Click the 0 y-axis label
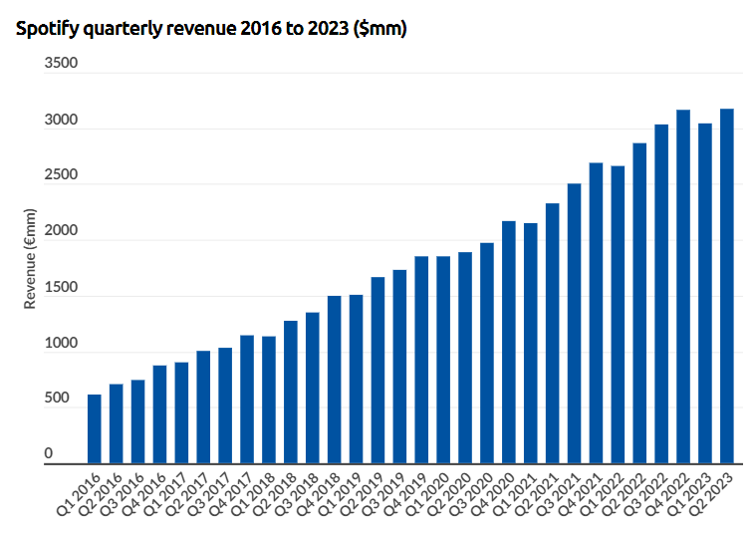The height and width of the screenshot is (536, 756). (48, 453)
